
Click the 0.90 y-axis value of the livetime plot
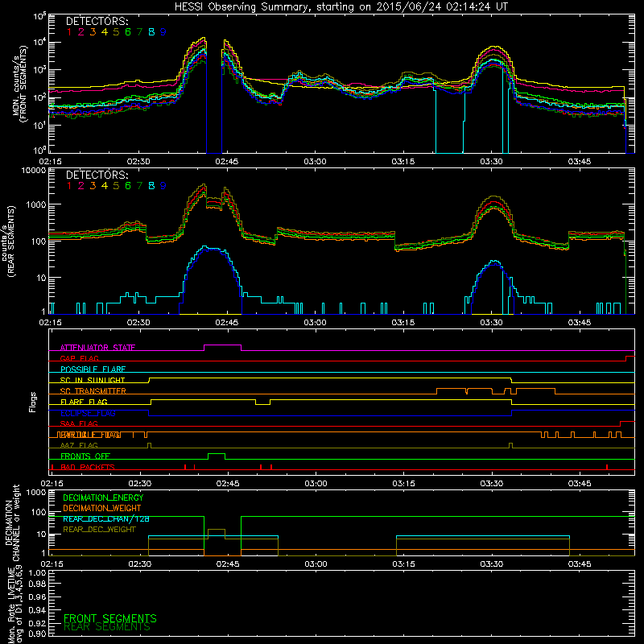38,634
